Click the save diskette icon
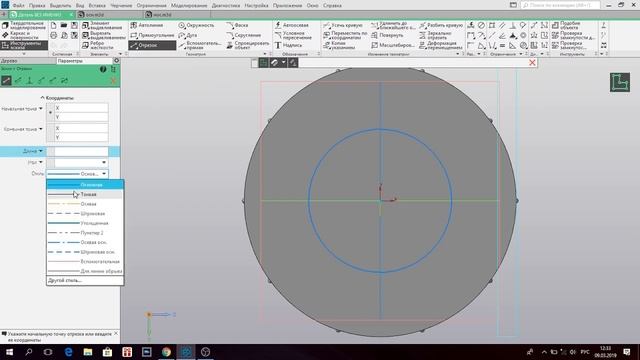The height and width of the screenshot is (360, 640). point(74,25)
